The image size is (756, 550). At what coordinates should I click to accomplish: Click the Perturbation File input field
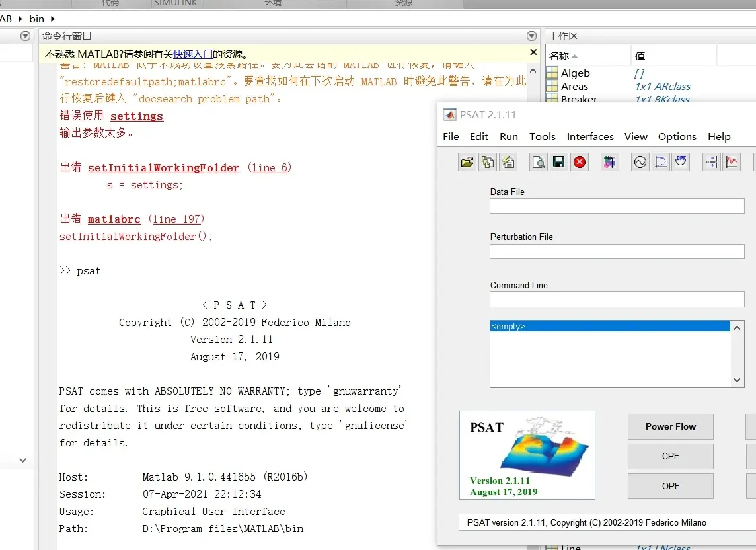point(617,251)
